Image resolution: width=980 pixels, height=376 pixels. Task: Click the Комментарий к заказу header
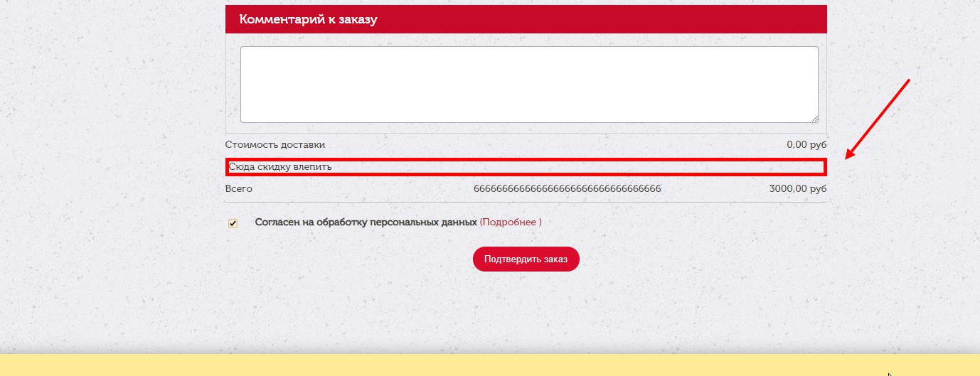pyautogui.click(x=526, y=19)
